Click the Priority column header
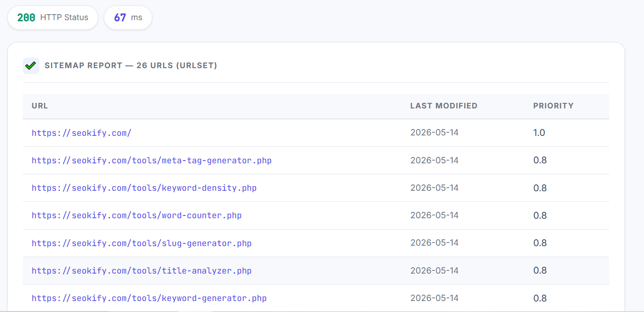The height and width of the screenshot is (312, 644). point(553,106)
